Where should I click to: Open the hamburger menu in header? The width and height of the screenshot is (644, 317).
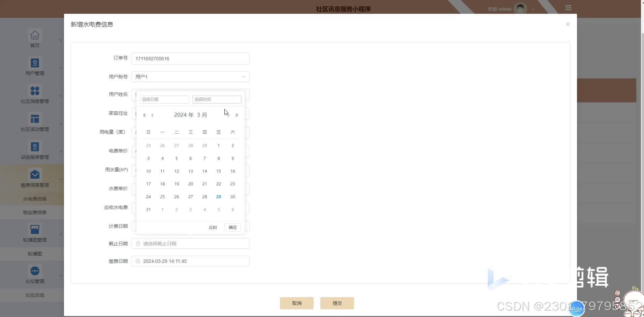click(568, 8)
